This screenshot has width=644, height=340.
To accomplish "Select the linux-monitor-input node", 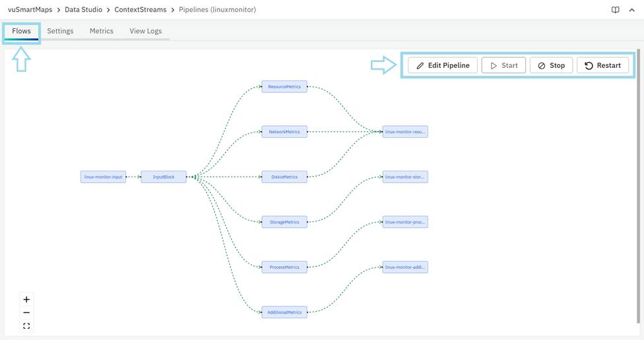I will (103, 177).
